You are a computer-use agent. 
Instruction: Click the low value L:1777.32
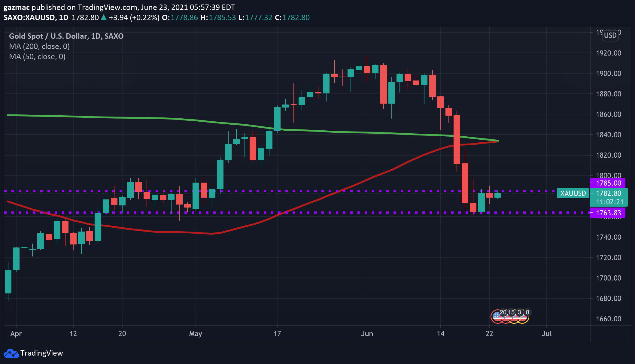(255, 17)
